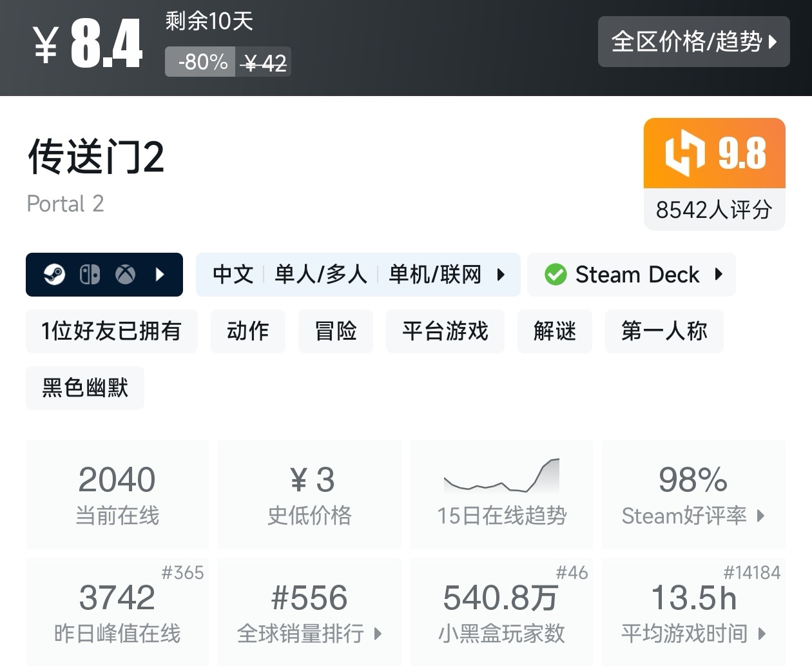Select the 解谜 genre tag
812x666 pixels.
coord(555,331)
